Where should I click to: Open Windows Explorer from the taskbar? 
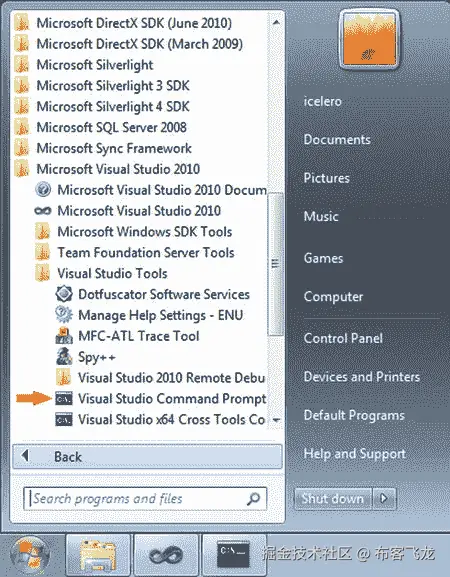98,556
